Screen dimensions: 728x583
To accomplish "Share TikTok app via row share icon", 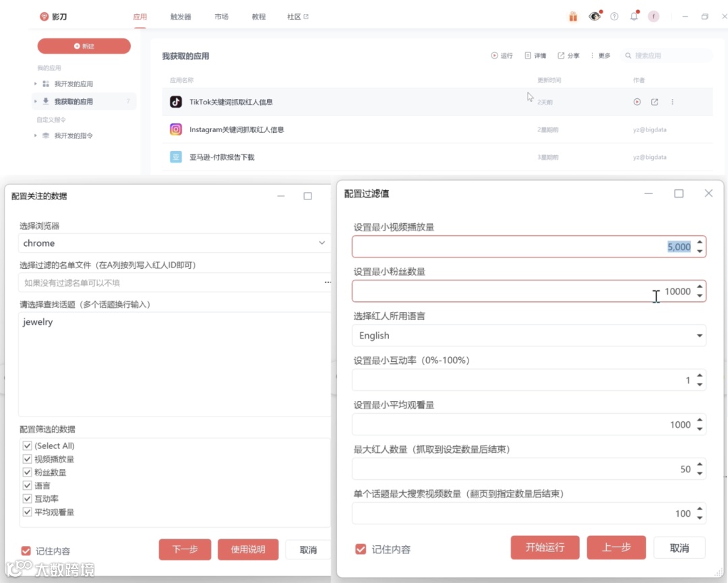I will (x=655, y=102).
